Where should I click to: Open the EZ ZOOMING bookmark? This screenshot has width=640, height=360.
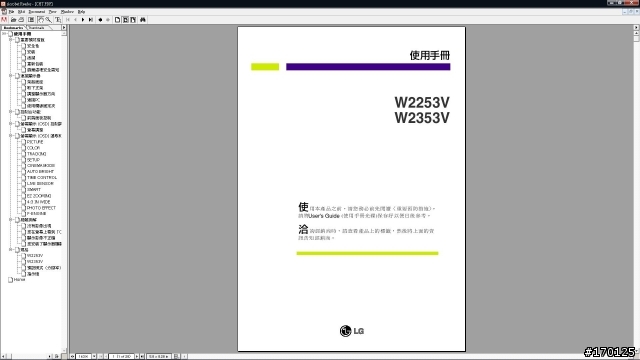pyautogui.click(x=39, y=196)
